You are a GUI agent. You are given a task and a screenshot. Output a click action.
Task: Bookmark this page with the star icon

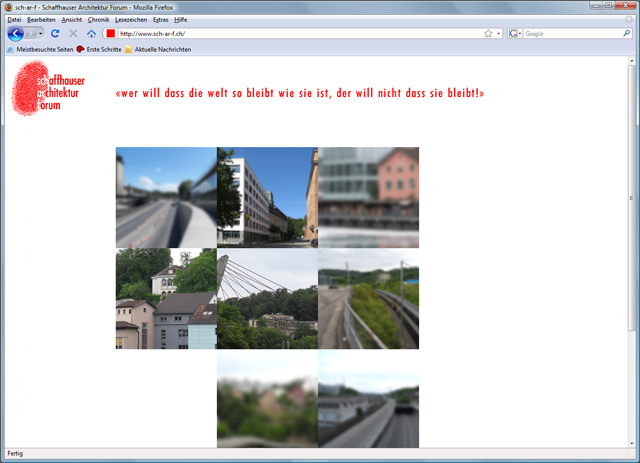coord(488,33)
